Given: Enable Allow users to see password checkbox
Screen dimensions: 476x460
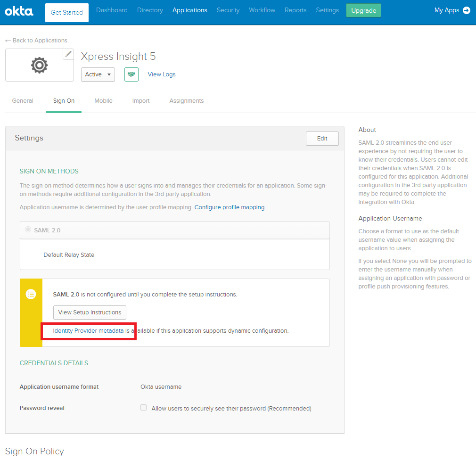Looking at the screenshot, I should (x=144, y=408).
